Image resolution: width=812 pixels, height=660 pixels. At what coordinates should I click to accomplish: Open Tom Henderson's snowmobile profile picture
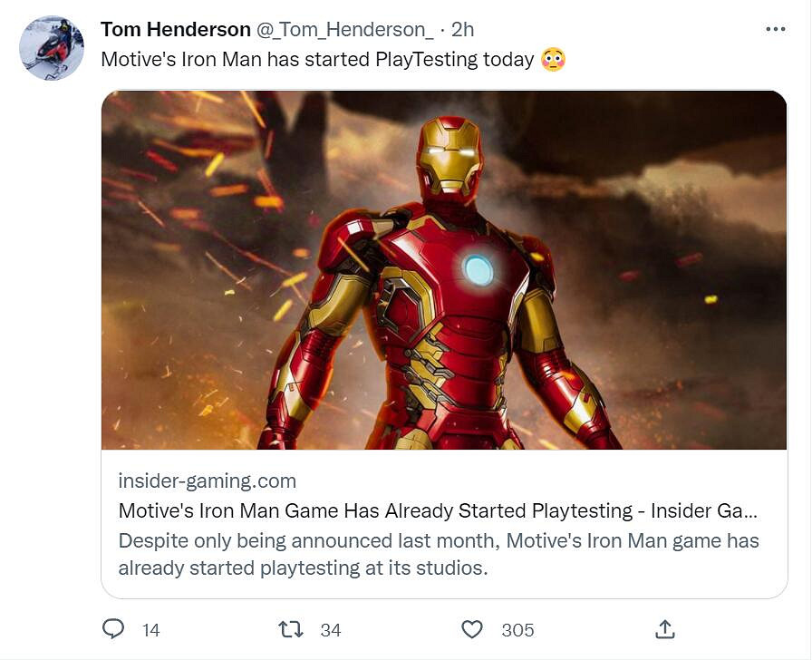52,48
